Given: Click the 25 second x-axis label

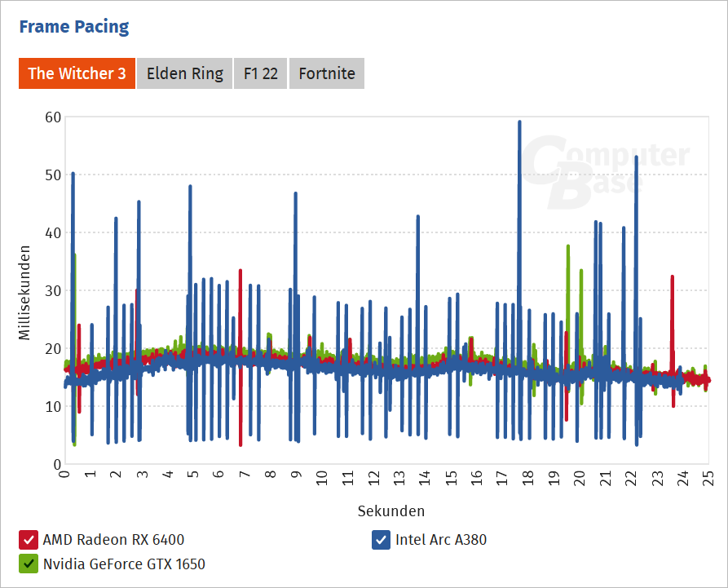Looking at the screenshot, I should (x=708, y=478).
